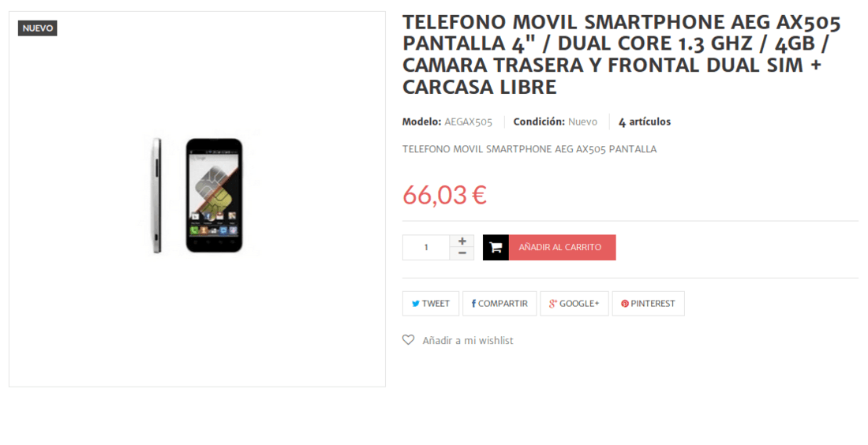Share on Facebook with Compartir
Viewport: 868px width, 445px height.
coord(499,303)
